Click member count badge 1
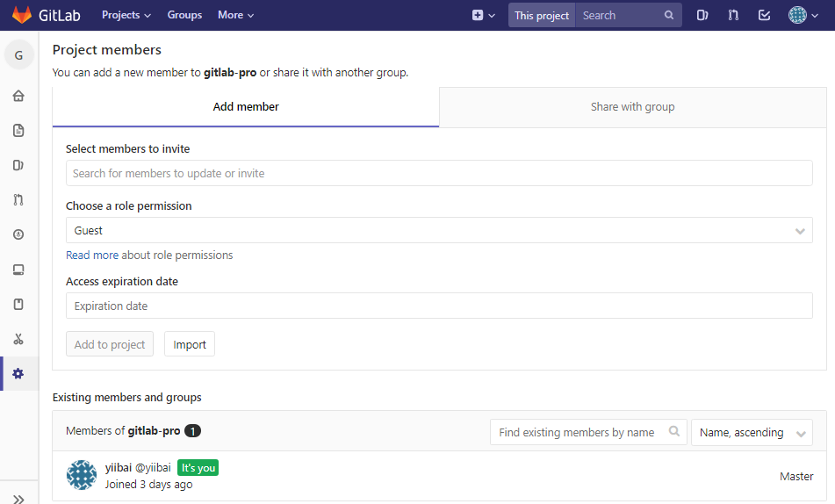The width and height of the screenshot is (835, 504). tap(193, 431)
